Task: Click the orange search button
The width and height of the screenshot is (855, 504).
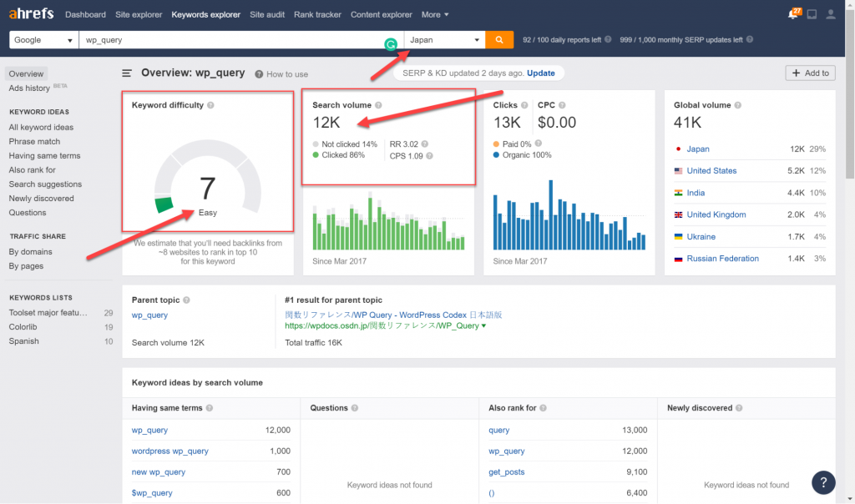Action: (499, 40)
